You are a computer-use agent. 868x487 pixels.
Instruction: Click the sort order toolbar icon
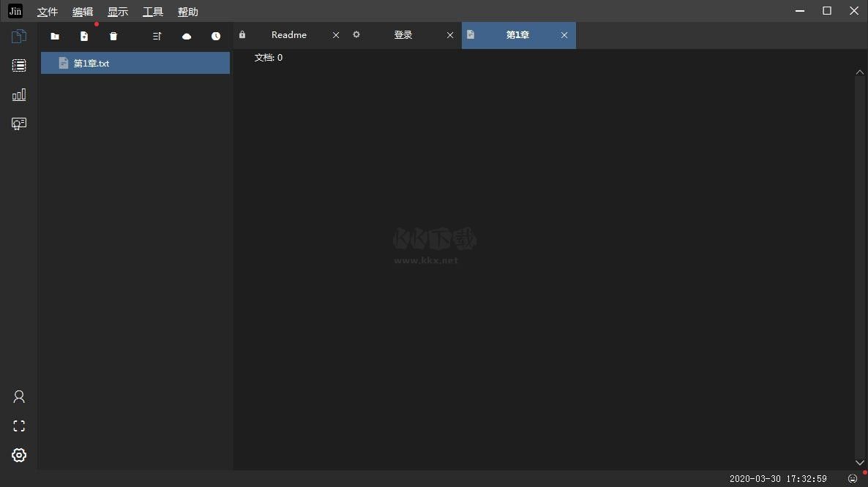157,36
